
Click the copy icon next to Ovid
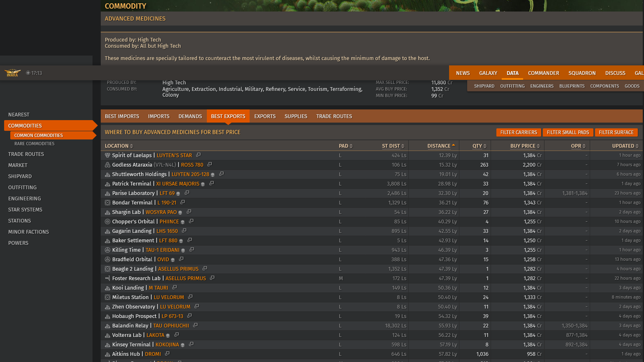coord(181,259)
